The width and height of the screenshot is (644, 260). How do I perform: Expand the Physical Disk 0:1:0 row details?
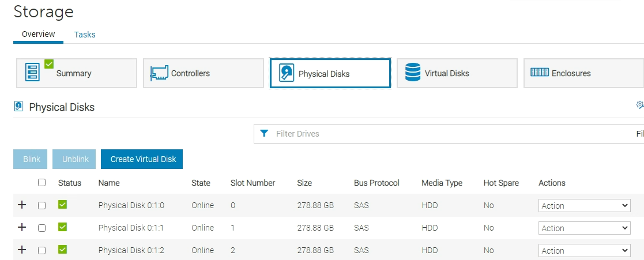[x=22, y=205]
